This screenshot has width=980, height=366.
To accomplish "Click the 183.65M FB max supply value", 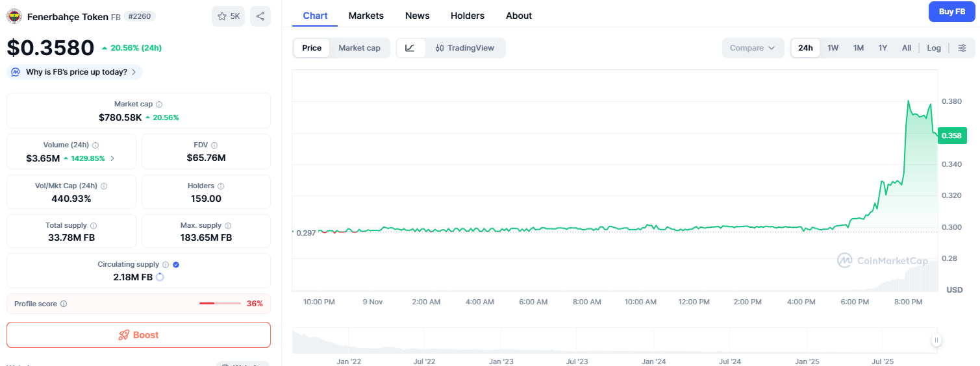I will click(x=206, y=238).
